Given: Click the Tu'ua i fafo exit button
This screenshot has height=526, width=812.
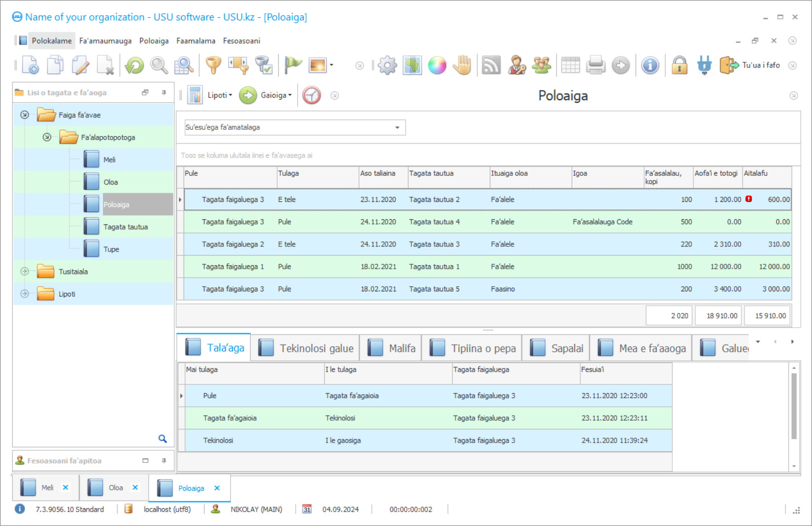Looking at the screenshot, I should click(x=750, y=65).
